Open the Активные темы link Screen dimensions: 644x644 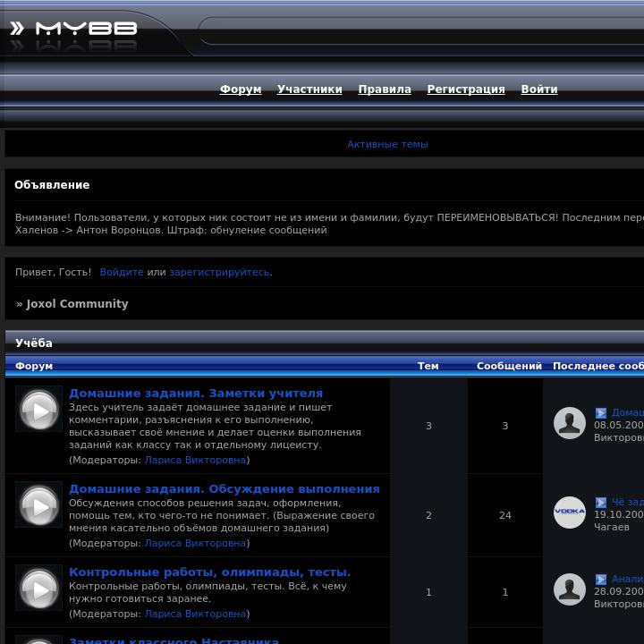click(x=387, y=144)
